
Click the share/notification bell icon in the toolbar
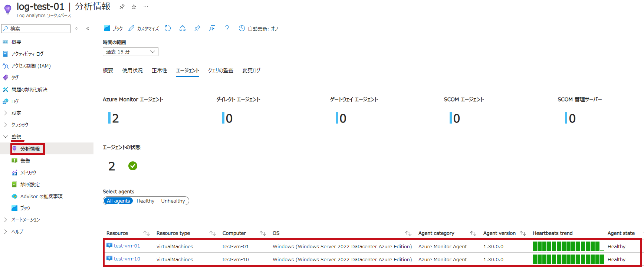pyautogui.click(x=183, y=28)
